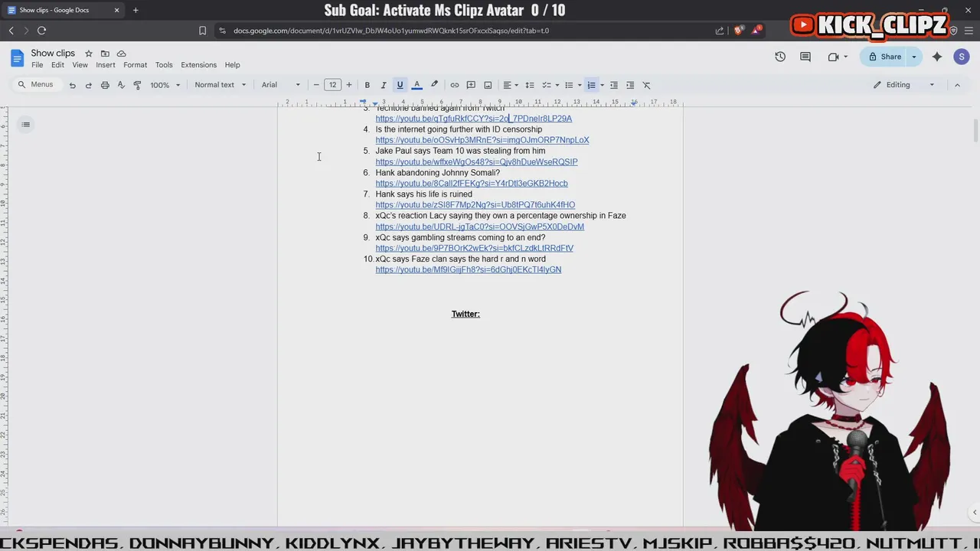Open new browser tab plus button

tap(136, 10)
